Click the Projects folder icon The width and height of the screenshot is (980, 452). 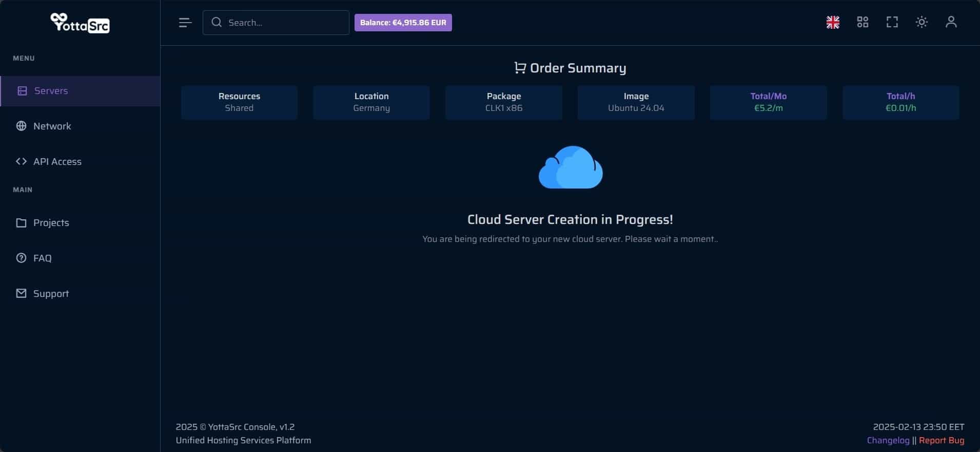point(21,222)
